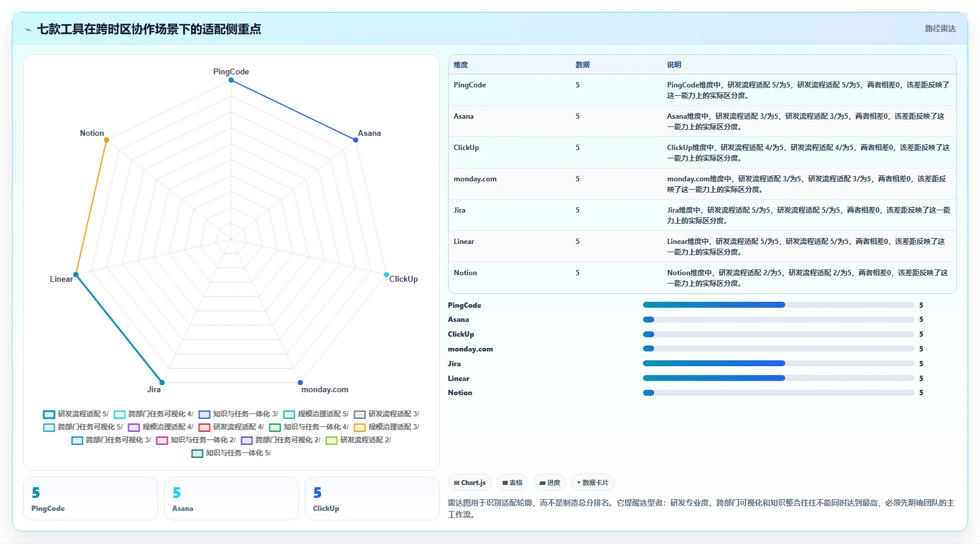Click the ClickUp data point on radar
The image size is (980, 544).
pos(387,275)
